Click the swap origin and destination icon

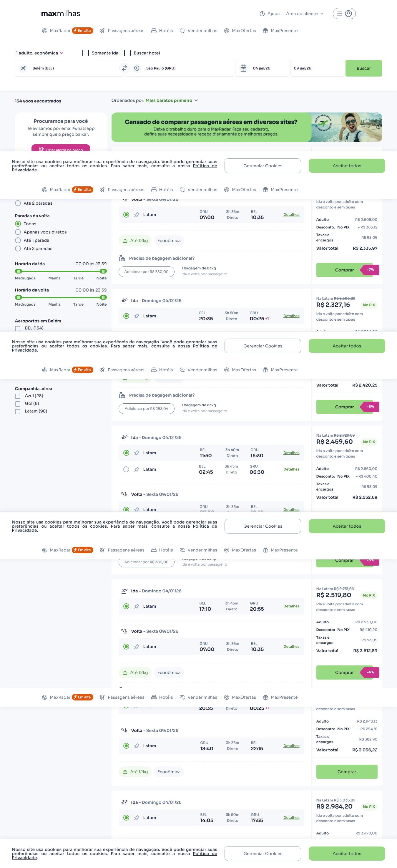[124, 68]
